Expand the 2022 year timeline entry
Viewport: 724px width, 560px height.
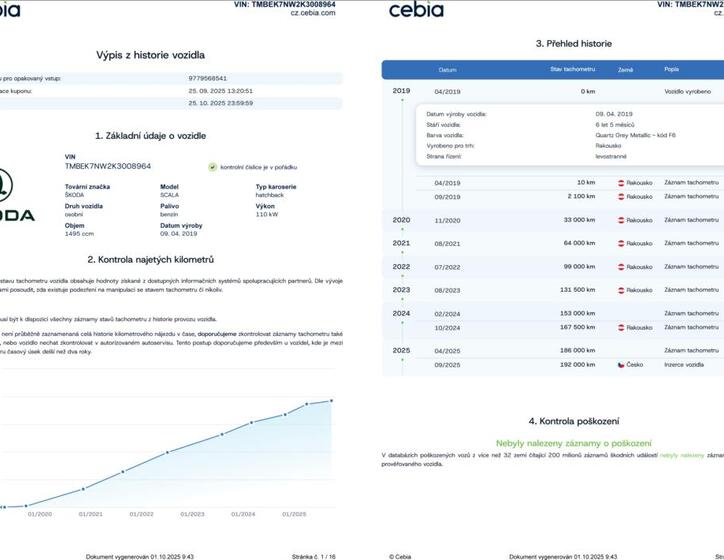(x=401, y=267)
